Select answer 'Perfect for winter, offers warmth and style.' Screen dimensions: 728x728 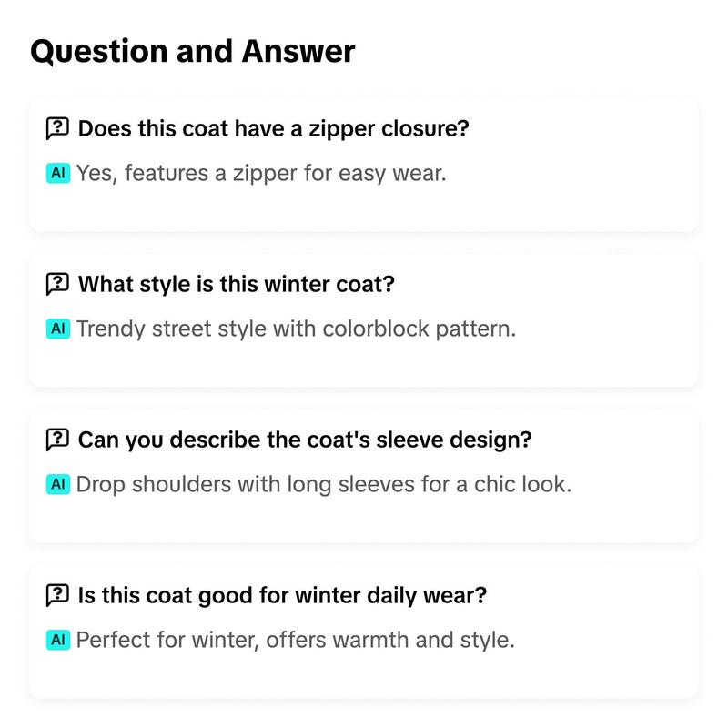[295, 641]
